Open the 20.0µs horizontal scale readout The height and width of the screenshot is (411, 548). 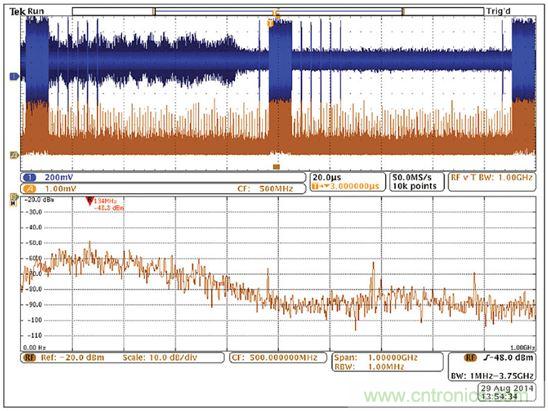347,182
